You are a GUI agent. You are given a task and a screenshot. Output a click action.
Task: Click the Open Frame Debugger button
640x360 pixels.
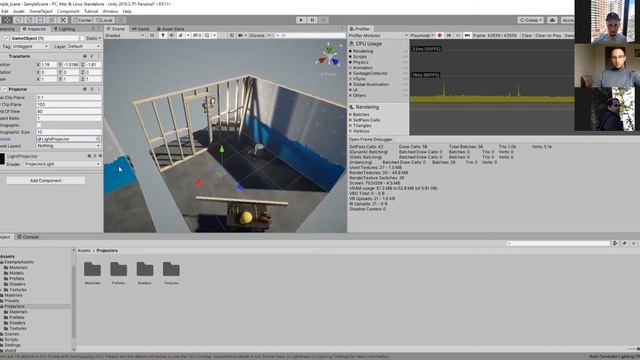point(371,140)
